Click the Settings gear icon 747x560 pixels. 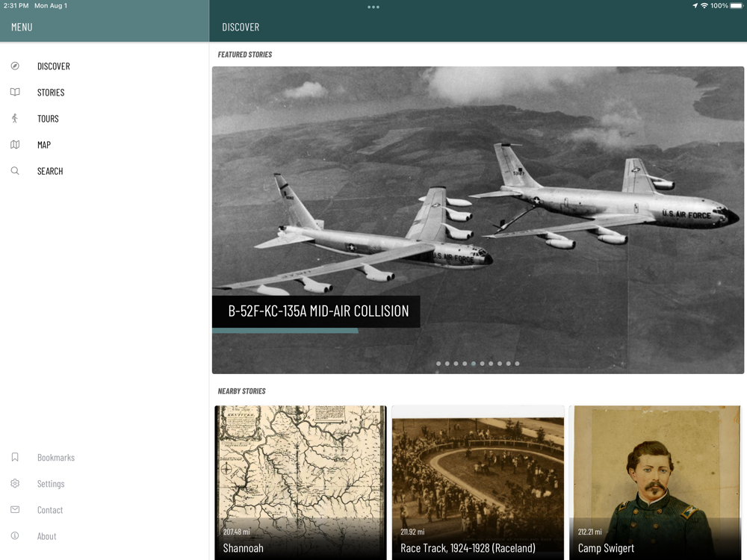(15, 483)
